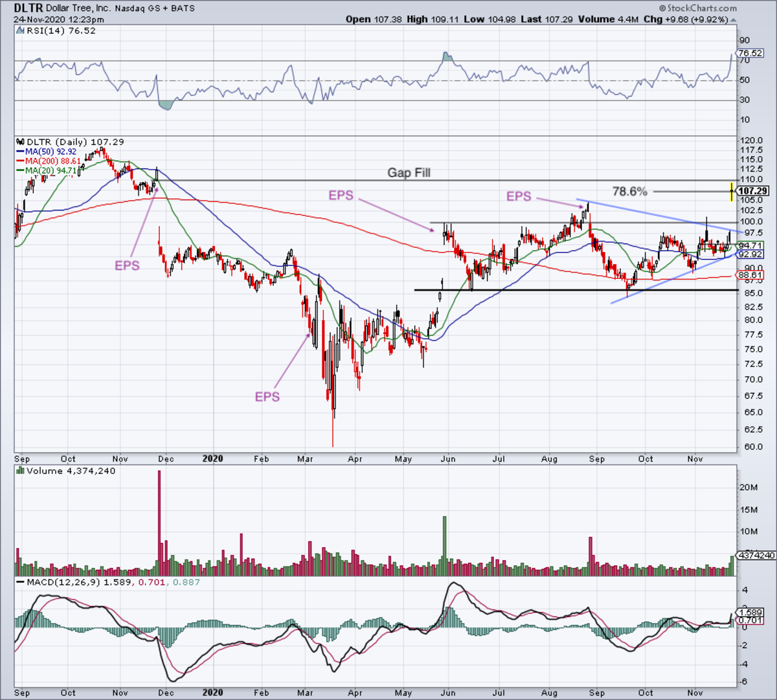
Task: Click the MA(200) 88.61 legend entry
Action: pos(53,161)
